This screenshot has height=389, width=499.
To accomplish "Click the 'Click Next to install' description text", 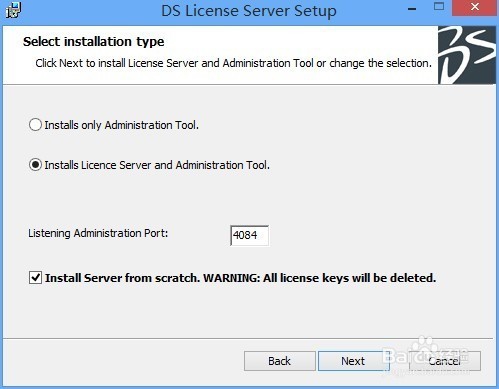I will 233,63.
